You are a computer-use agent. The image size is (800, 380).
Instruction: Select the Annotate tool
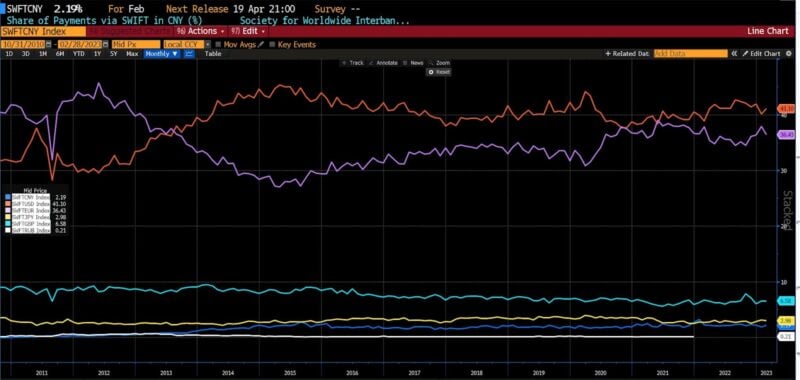[384, 63]
